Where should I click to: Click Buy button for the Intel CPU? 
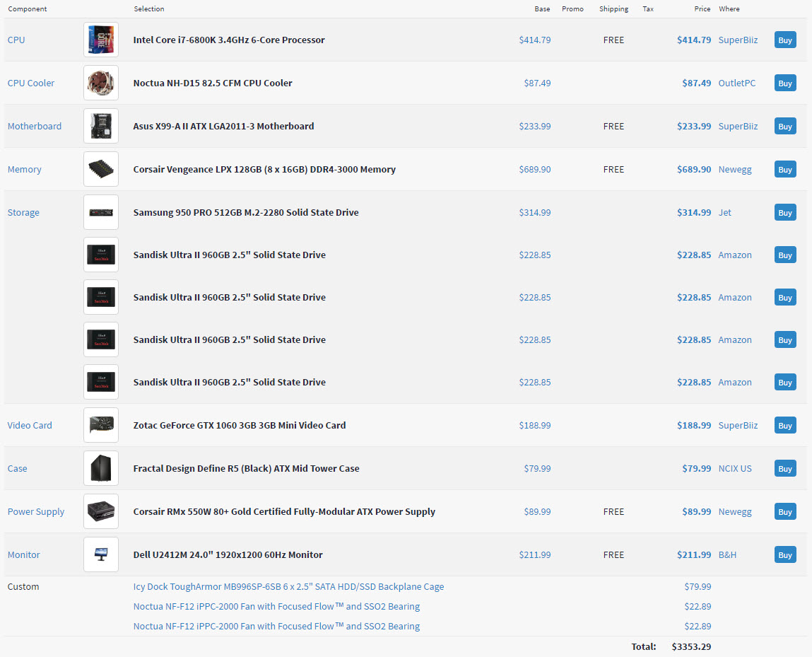(784, 40)
